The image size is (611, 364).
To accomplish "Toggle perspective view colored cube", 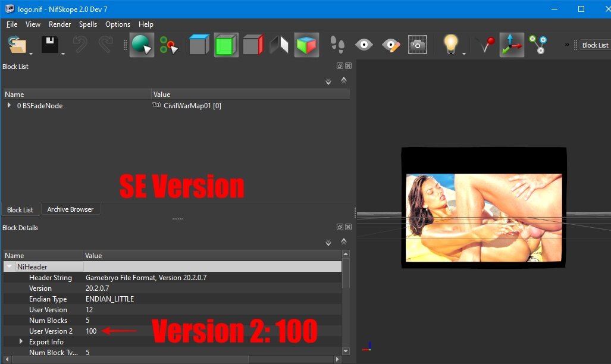I will [306, 45].
